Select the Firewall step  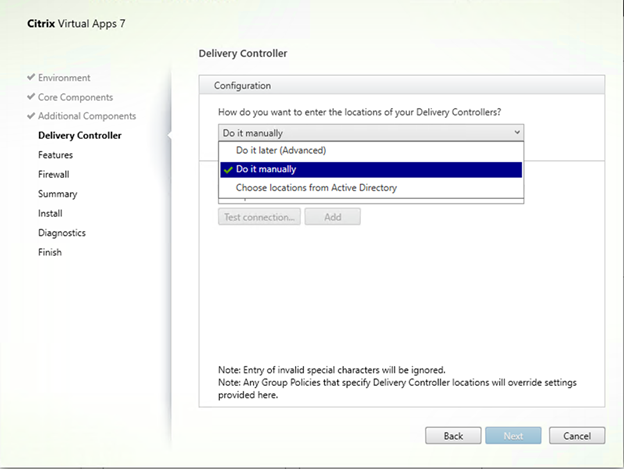[54, 174]
